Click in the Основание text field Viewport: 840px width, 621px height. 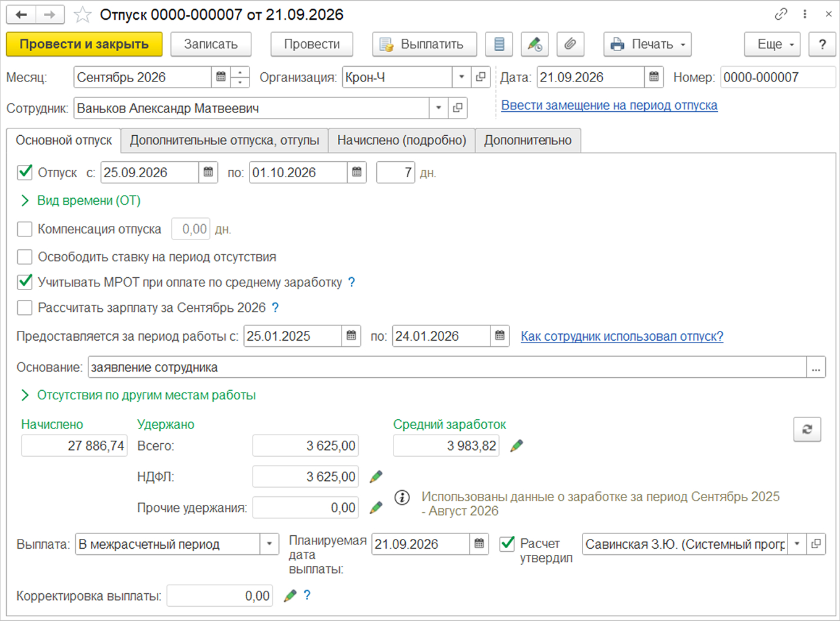(447, 367)
